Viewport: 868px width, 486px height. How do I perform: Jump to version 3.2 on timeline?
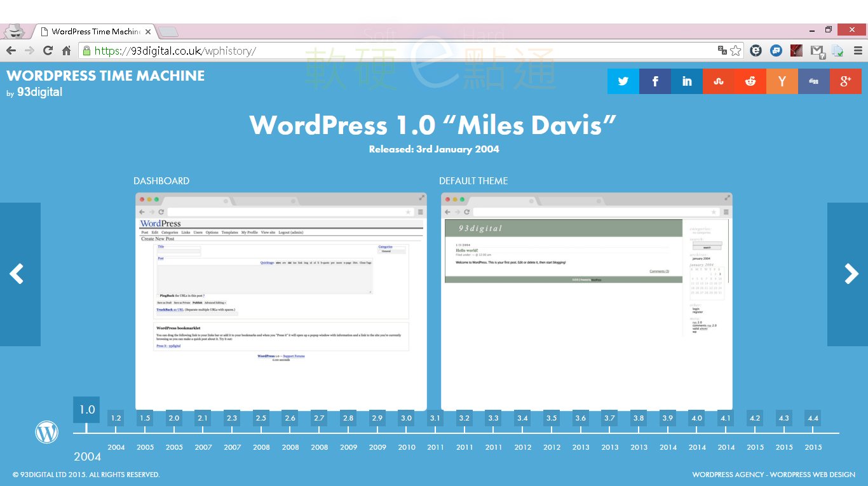click(x=465, y=418)
